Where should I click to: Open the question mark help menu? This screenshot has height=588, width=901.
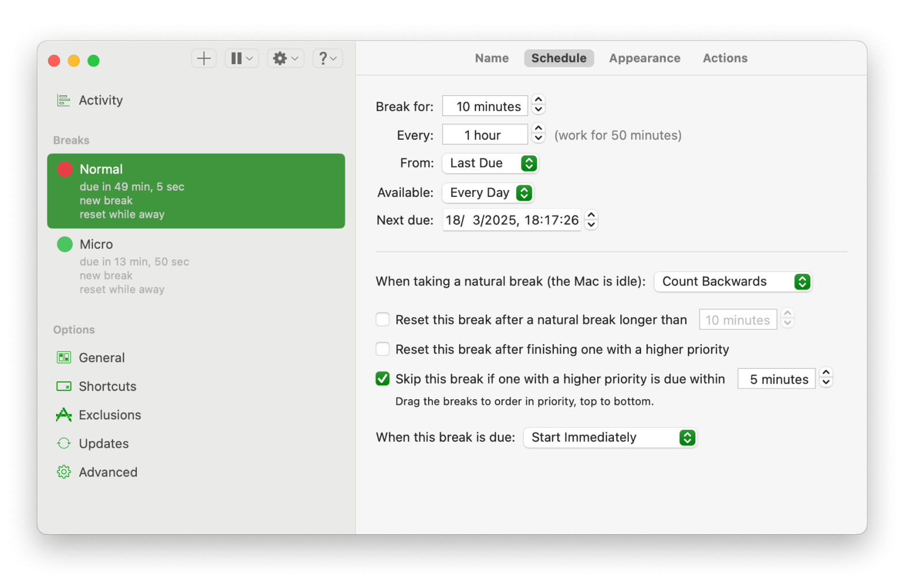tap(327, 58)
